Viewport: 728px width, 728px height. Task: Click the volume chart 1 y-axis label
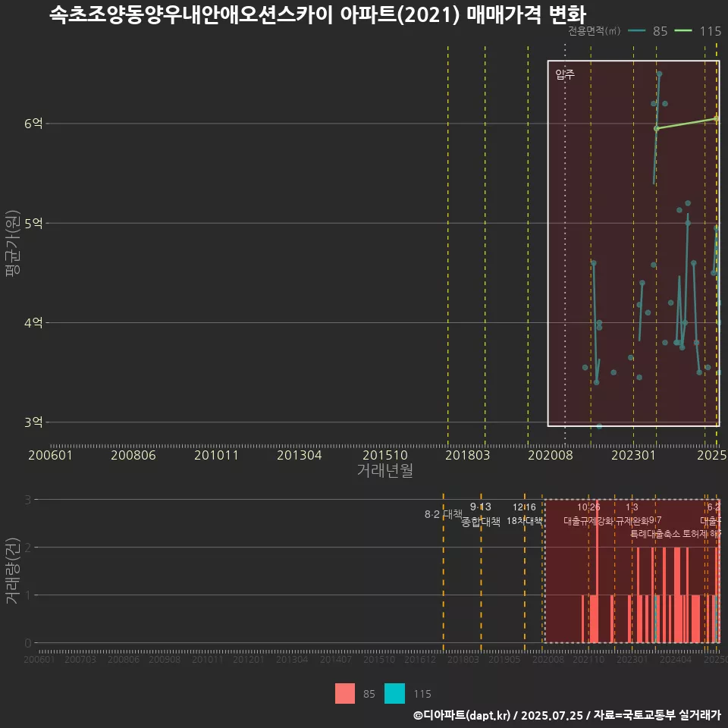point(28,595)
